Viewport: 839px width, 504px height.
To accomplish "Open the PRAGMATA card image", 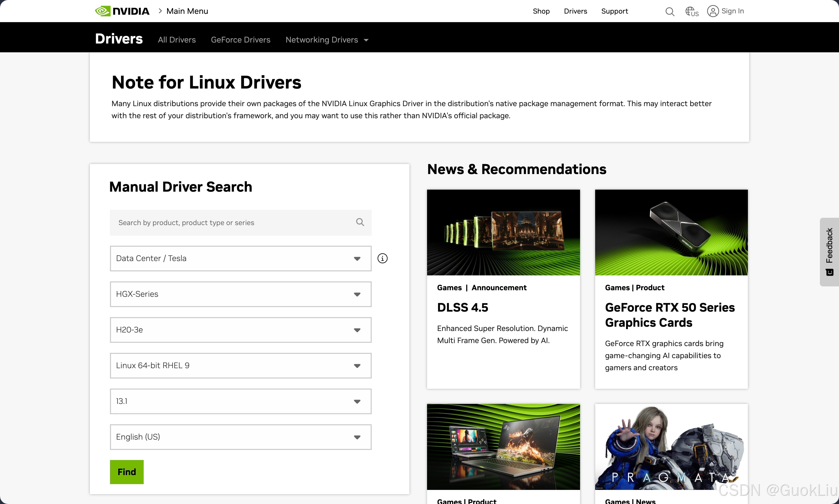I will tap(671, 447).
